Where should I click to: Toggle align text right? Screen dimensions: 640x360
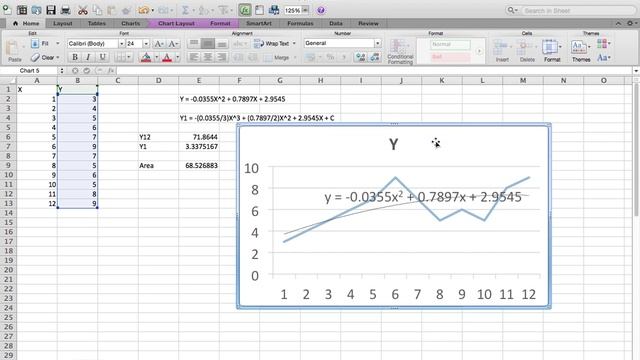tap(222, 57)
